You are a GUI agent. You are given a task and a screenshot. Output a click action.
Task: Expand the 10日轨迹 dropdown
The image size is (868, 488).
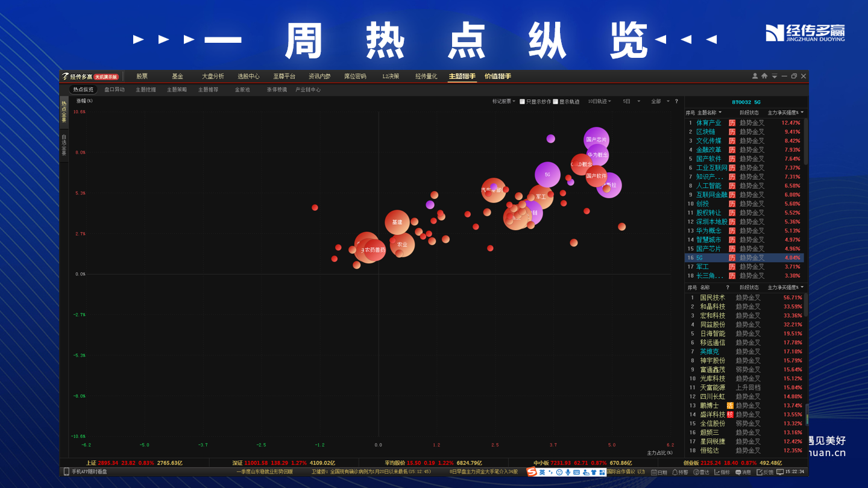pos(600,101)
